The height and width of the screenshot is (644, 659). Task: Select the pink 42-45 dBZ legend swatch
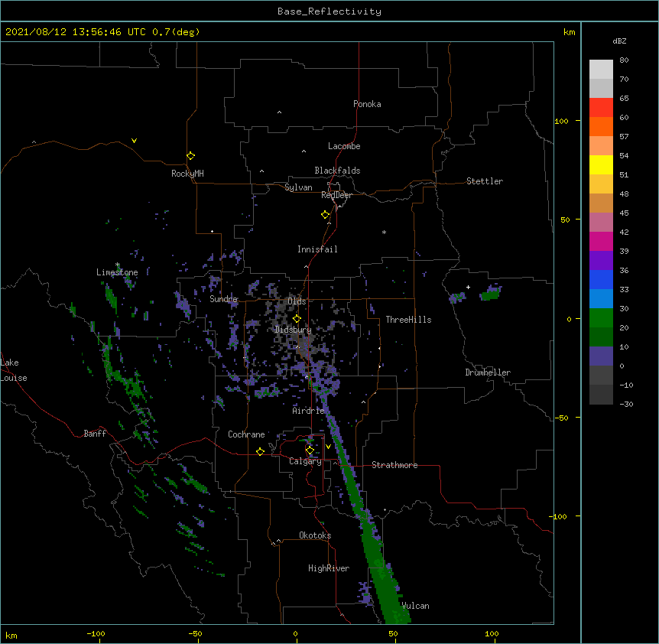601,223
